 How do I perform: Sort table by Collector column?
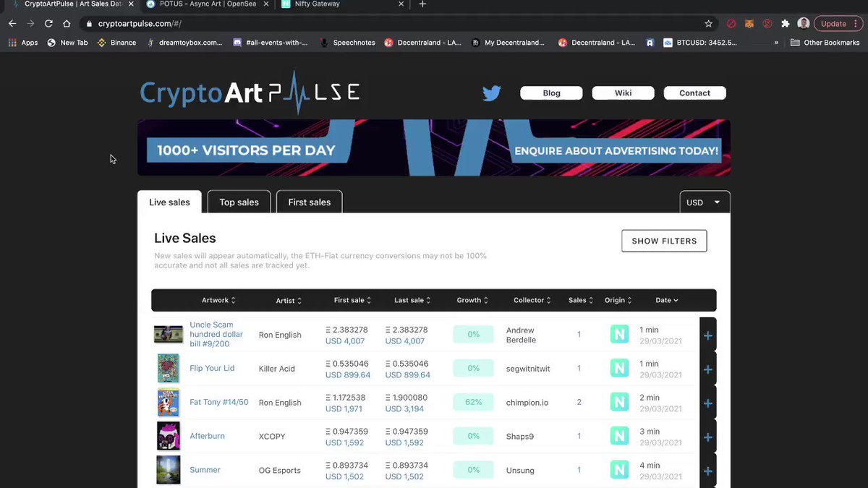532,300
